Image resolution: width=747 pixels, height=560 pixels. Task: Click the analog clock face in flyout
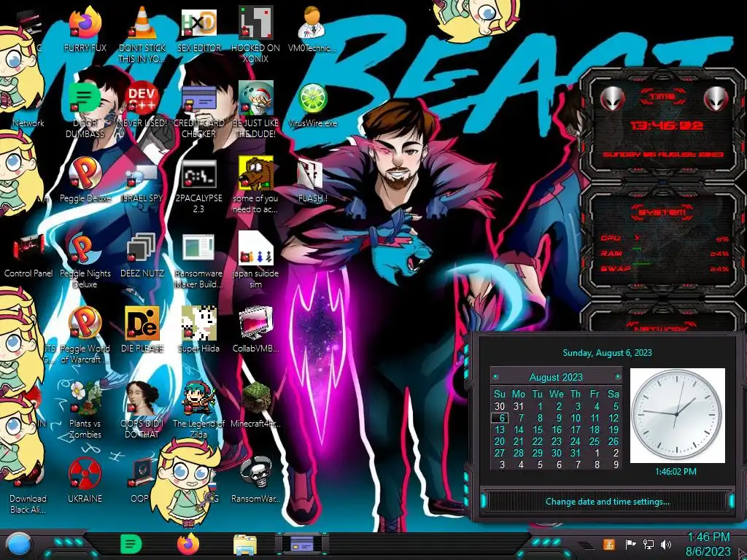coord(677,414)
